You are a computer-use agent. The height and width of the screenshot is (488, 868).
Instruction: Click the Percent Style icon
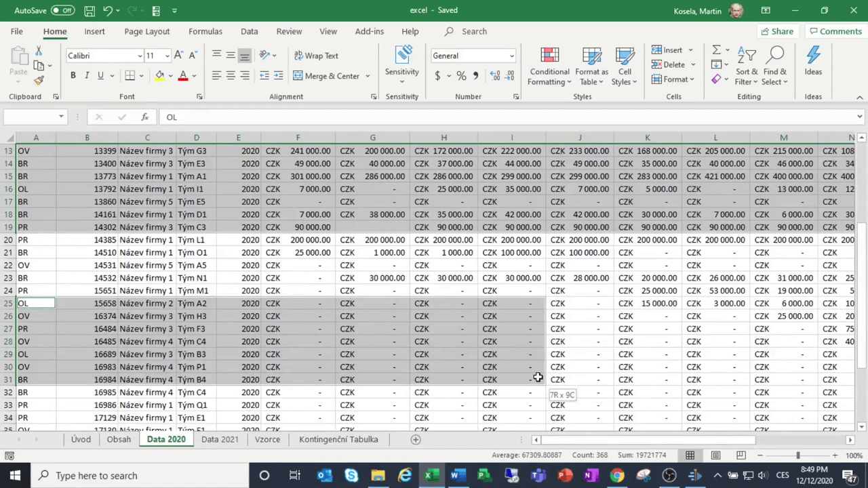coord(461,76)
